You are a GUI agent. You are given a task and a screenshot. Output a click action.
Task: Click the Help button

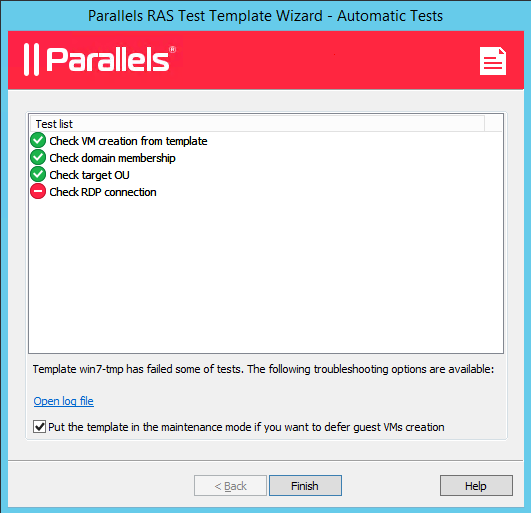(x=476, y=486)
